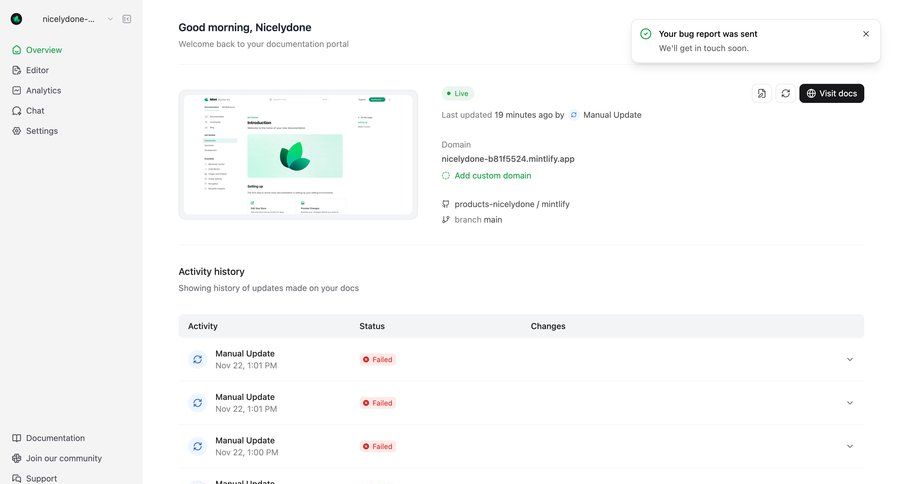
Task: Click the Mintlify logo avatar in sidebar
Action: coord(17,19)
